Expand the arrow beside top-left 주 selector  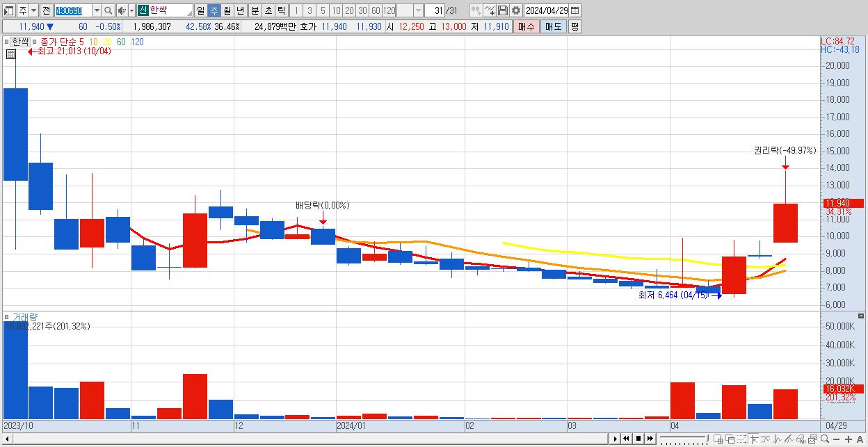(x=33, y=10)
